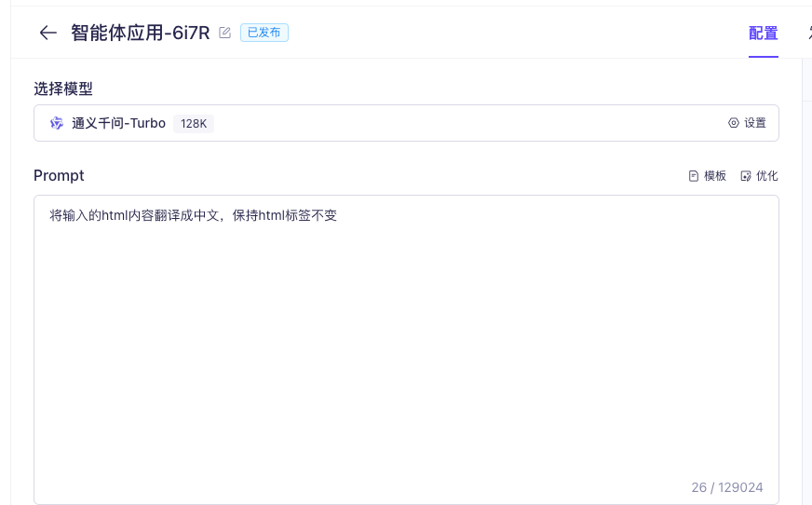Screen dimensions: 812x505
Task: Click the 智能体应用-6i7R title
Action: pos(141,33)
